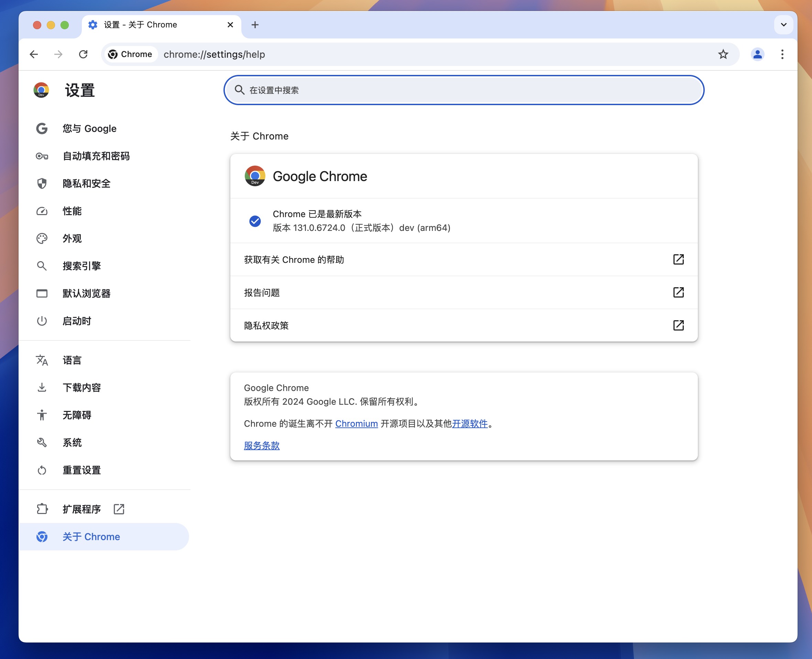
Task: Click the download icon for 下载内容
Action: point(42,388)
